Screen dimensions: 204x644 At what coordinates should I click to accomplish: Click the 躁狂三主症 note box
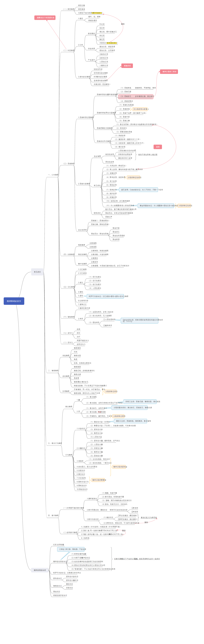coord(131,421)
